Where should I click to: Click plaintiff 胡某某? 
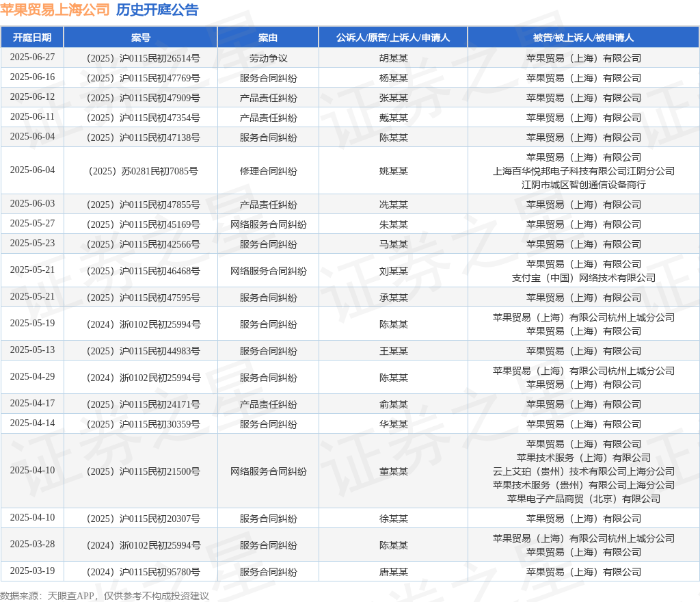pos(393,58)
